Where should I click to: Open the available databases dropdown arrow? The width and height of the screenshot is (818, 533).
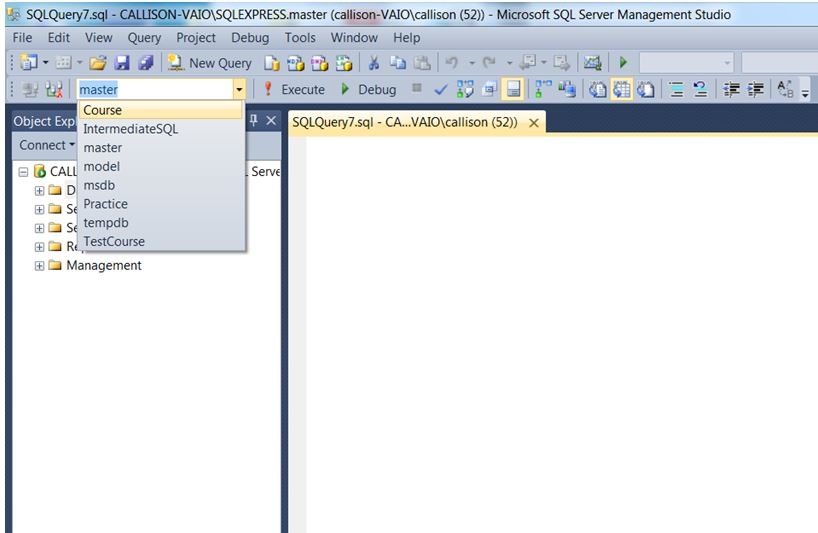click(239, 90)
